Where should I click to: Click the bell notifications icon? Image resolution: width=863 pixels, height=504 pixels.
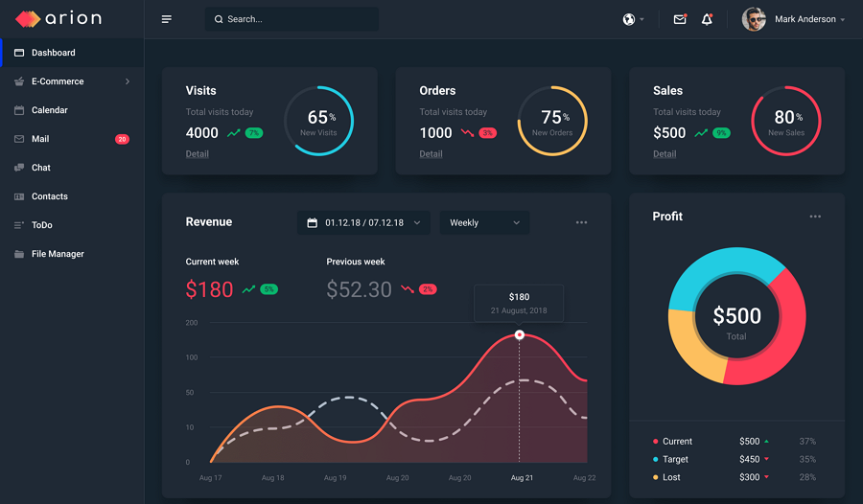click(x=708, y=19)
